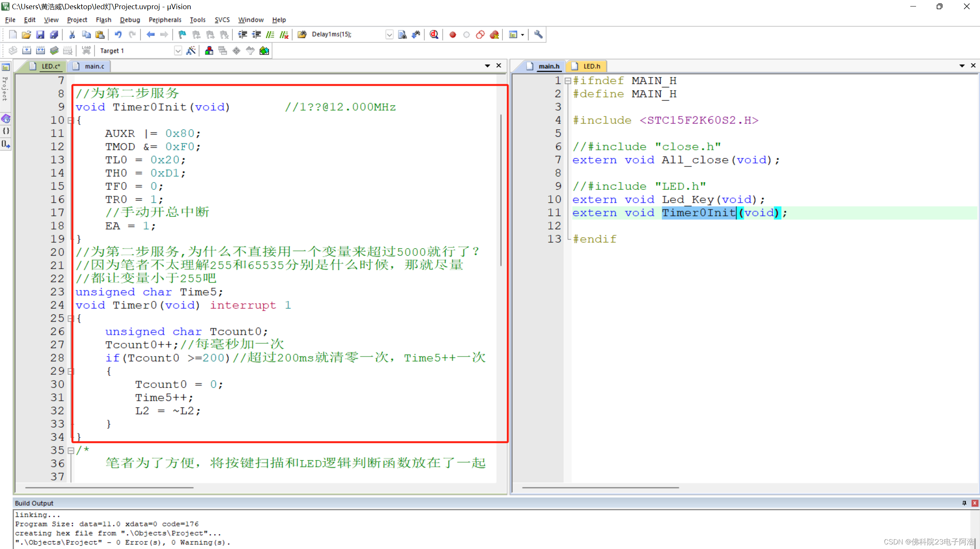Click left editor vertical scrollbar thumb
The width and height of the screenshot is (980, 549).
(x=501, y=190)
